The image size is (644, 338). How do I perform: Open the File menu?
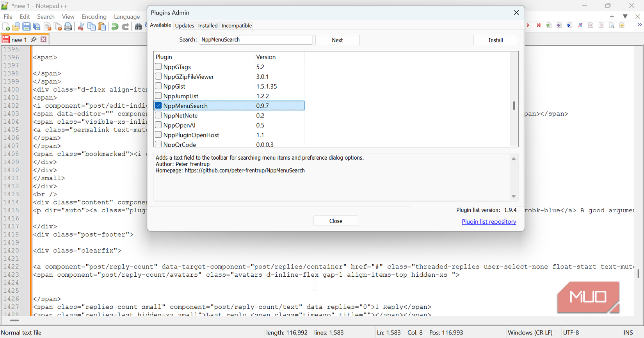tap(8, 16)
